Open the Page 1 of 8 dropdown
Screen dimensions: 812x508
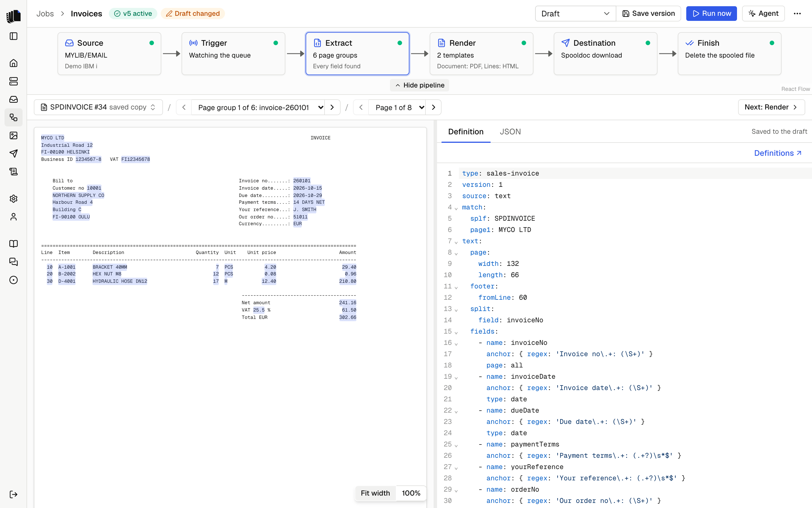(397, 107)
